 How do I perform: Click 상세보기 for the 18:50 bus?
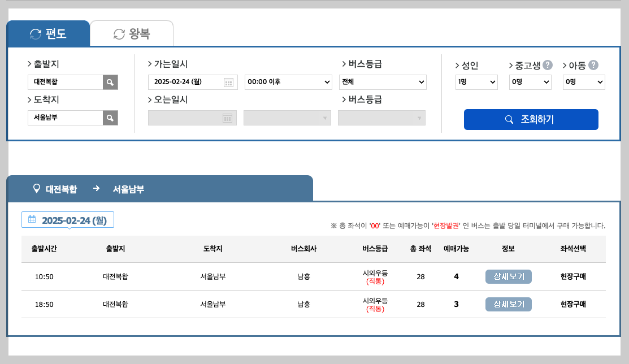(508, 304)
